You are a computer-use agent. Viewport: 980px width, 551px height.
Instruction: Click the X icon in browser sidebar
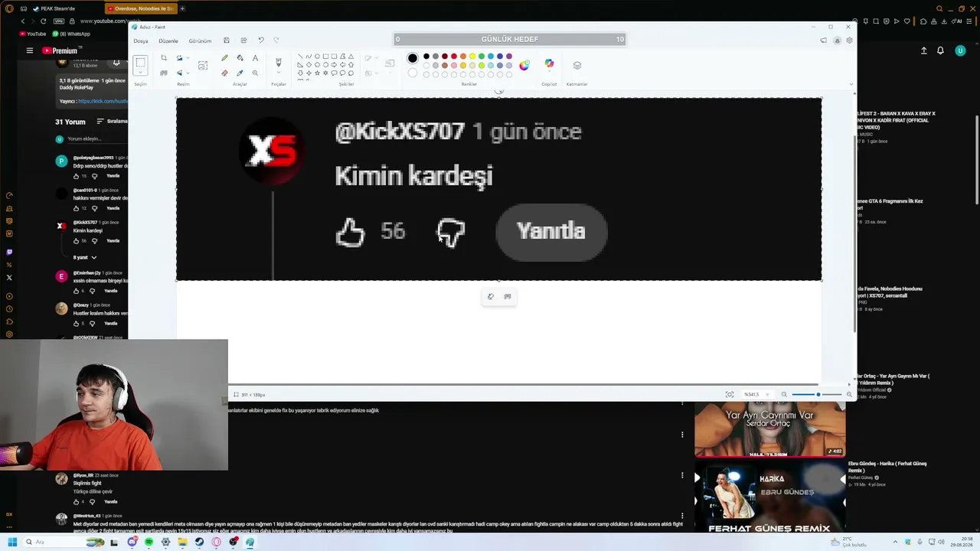click(x=9, y=278)
